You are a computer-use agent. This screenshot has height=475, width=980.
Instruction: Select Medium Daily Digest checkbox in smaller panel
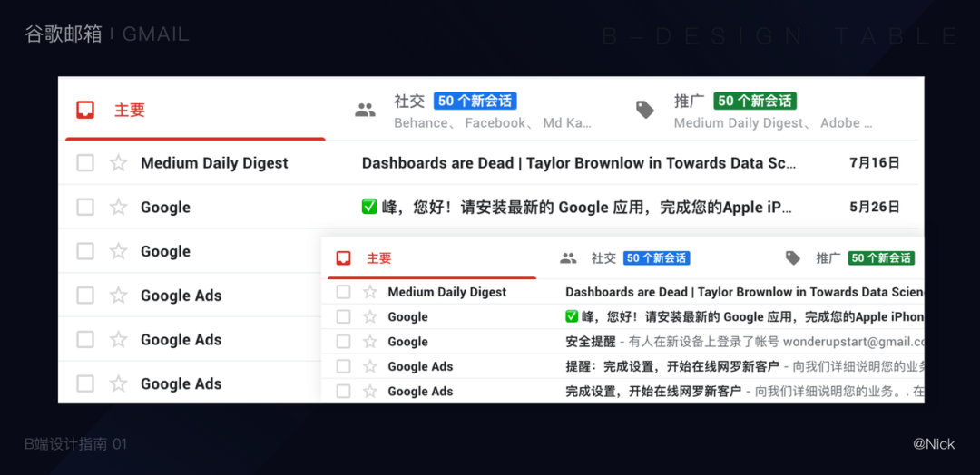click(x=343, y=292)
